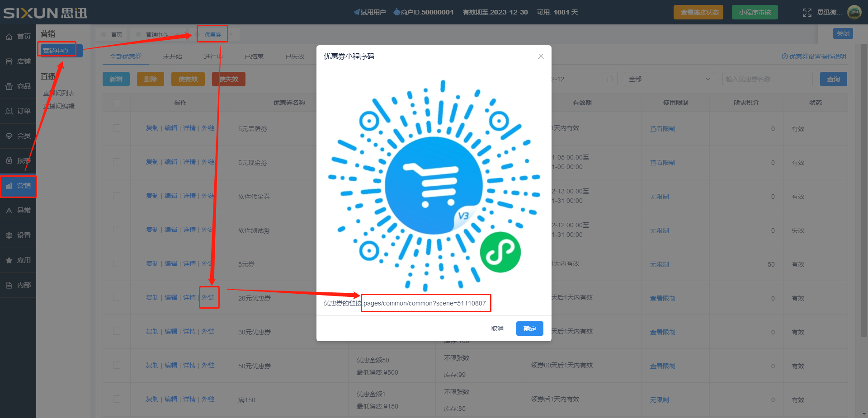Click 详情 link for 30元优惠券
Image resolution: width=868 pixels, height=418 pixels.
point(189,331)
